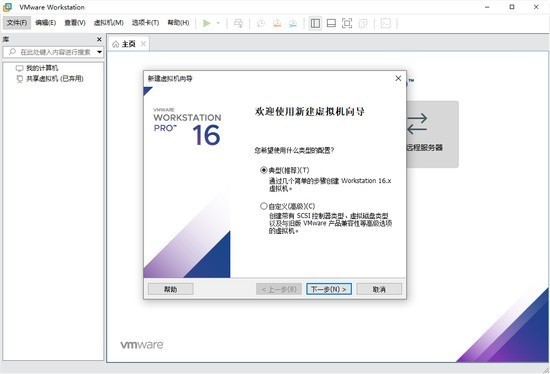Click the Unity mode toolbar icon
The width and height of the screenshot is (550, 374).
click(363, 23)
